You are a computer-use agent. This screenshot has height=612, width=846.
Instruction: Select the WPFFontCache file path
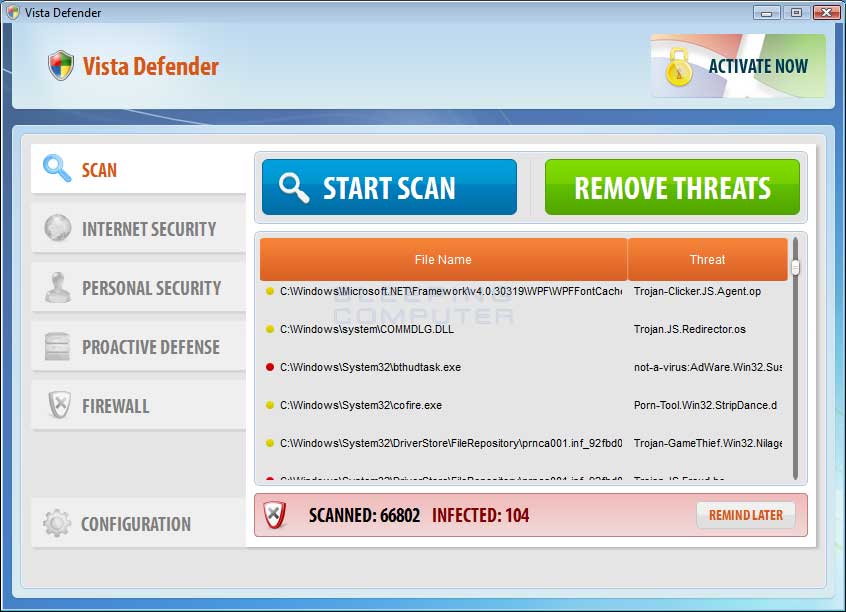(451, 291)
